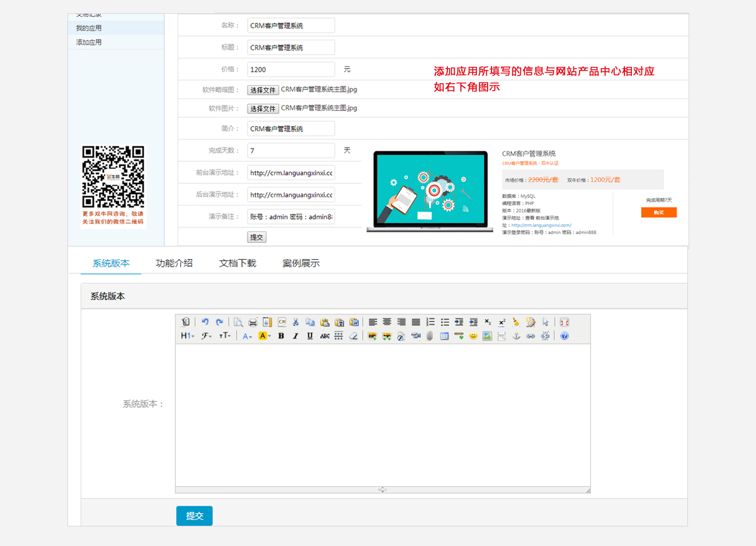Center-align text in the editor
The height and width of the screenshot is (546, 756).
tap(387, 322)
